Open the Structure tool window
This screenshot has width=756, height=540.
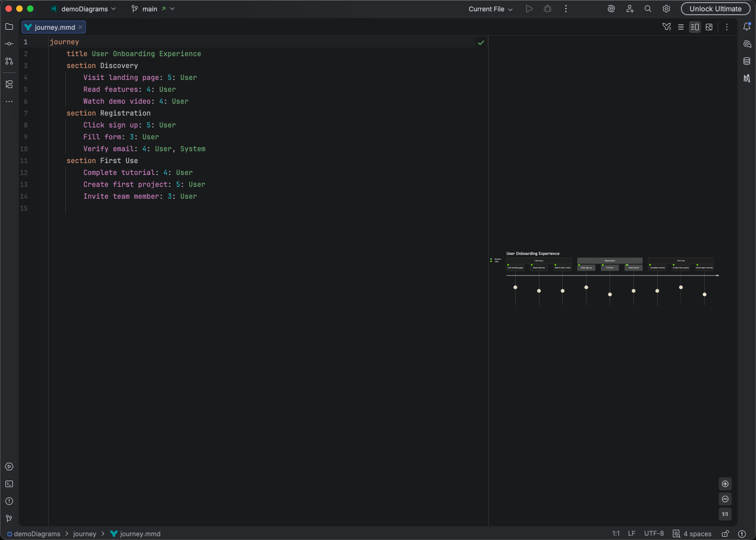[x=9, y=84]
